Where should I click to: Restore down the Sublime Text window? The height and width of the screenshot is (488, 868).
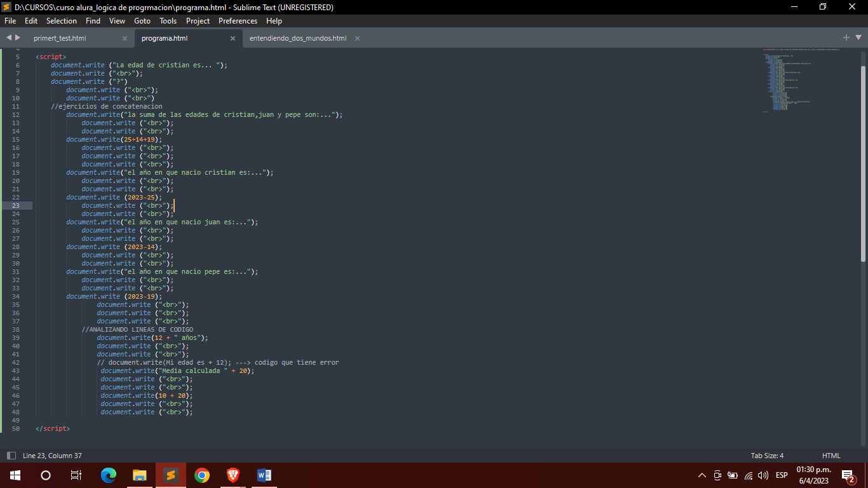[x=823, y=7]
